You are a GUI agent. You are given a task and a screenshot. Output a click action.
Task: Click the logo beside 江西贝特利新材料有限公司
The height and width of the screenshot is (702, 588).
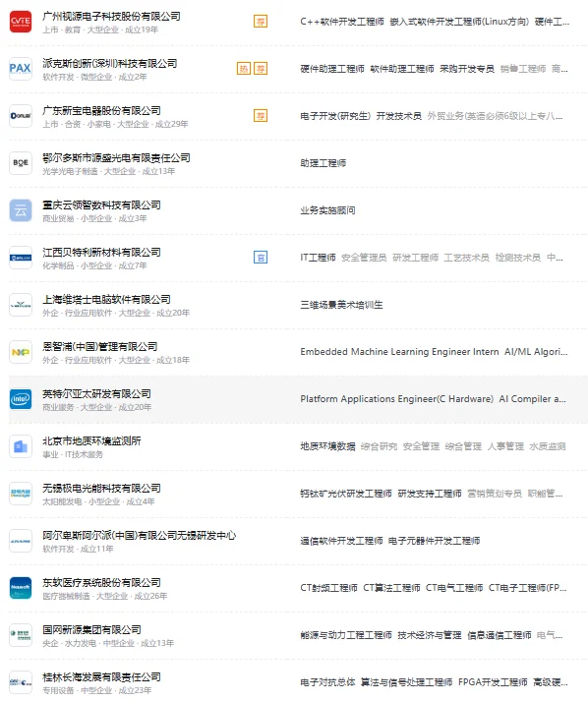click(x=21, y=258)
